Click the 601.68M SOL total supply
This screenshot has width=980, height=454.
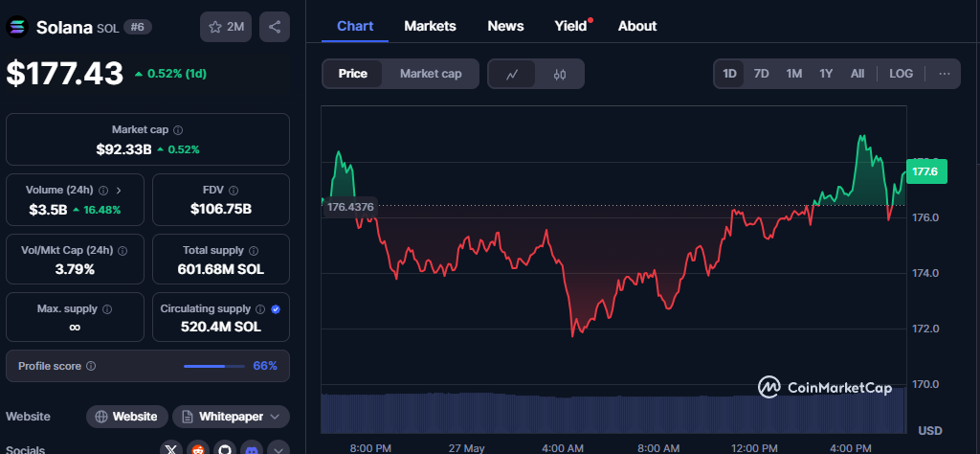coord(221,269)
